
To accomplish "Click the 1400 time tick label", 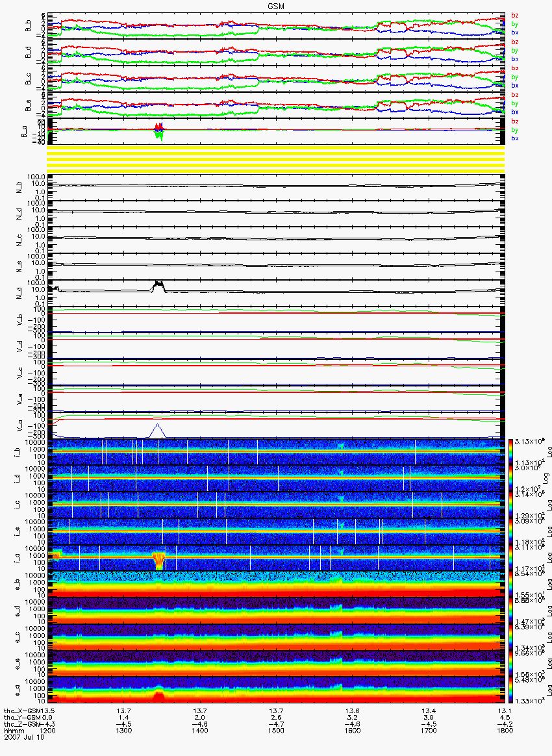I will tap(200, 731).
